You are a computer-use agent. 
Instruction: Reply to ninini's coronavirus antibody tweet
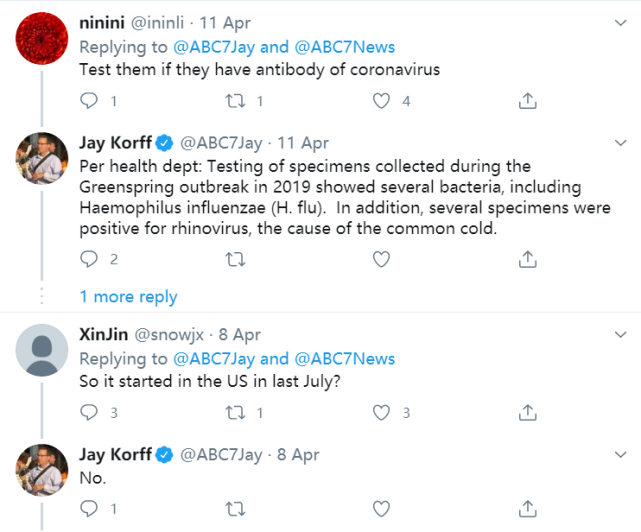point(89,100)
